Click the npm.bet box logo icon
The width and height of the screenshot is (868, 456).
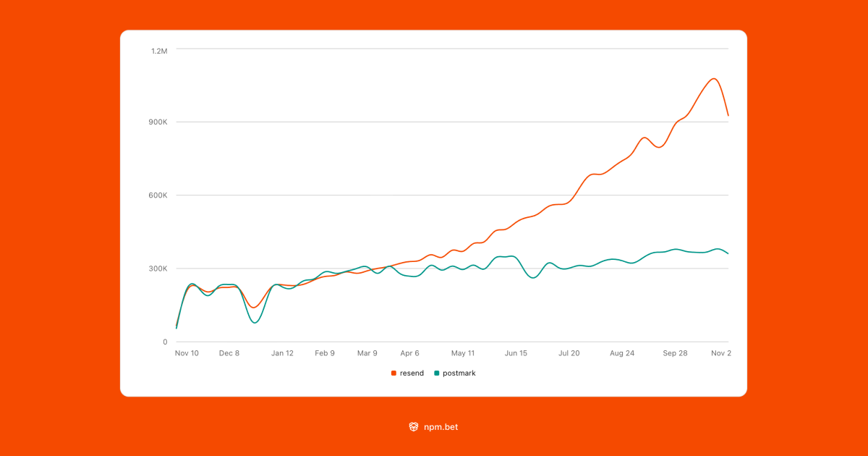414,427
